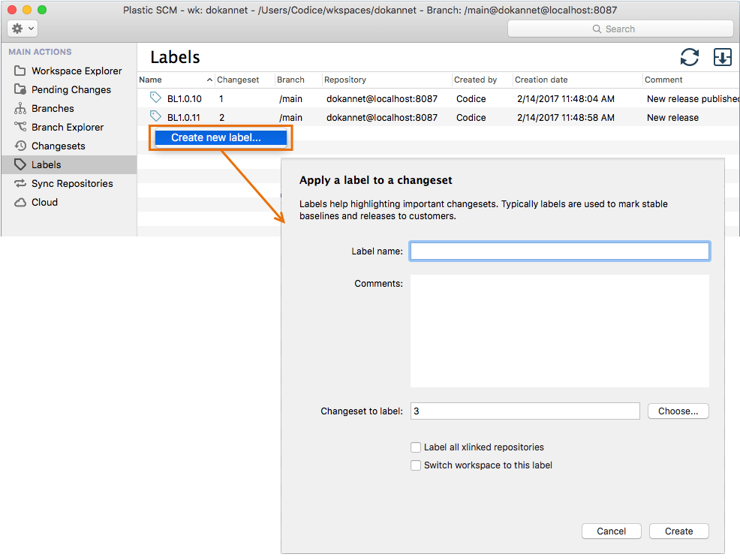Open Branch Explorer view
This screenshot has height=560, width=740.
(68, 127)
